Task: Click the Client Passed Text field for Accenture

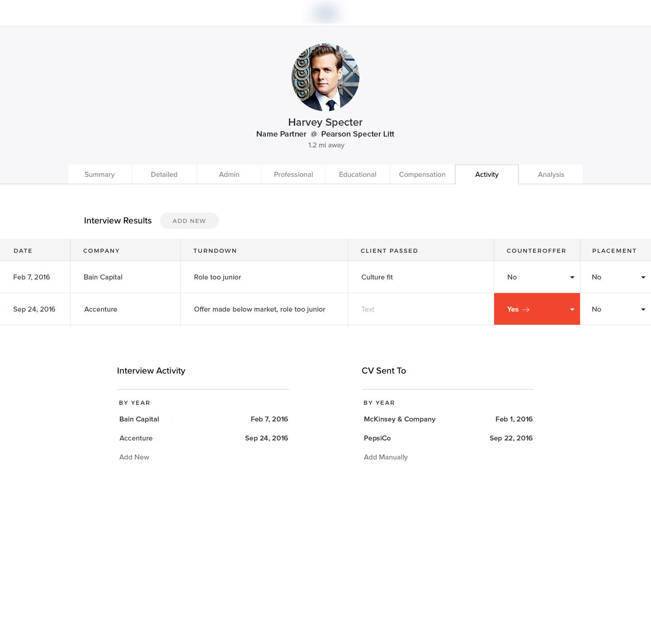Action: 421,309
